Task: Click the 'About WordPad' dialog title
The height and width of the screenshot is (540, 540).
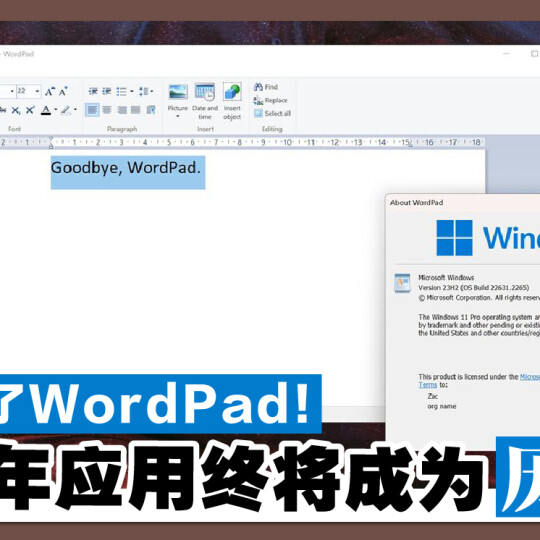Action: pyautogui.click(x=416, y=202)
